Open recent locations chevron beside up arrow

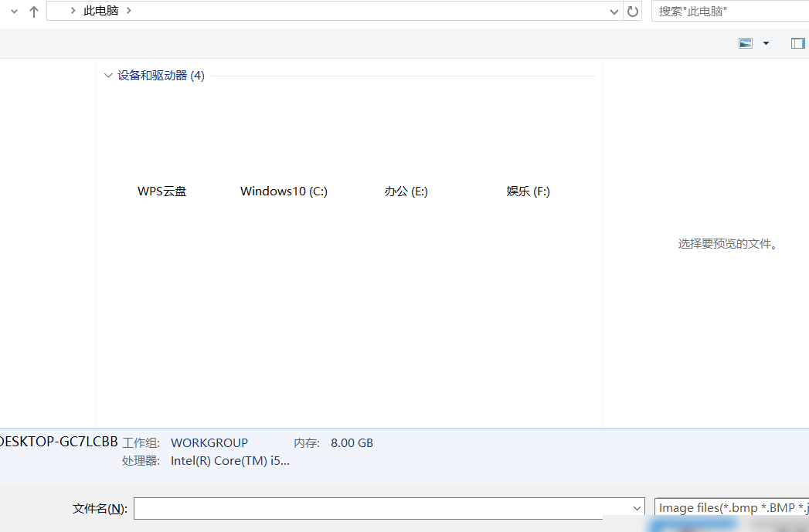15,12
